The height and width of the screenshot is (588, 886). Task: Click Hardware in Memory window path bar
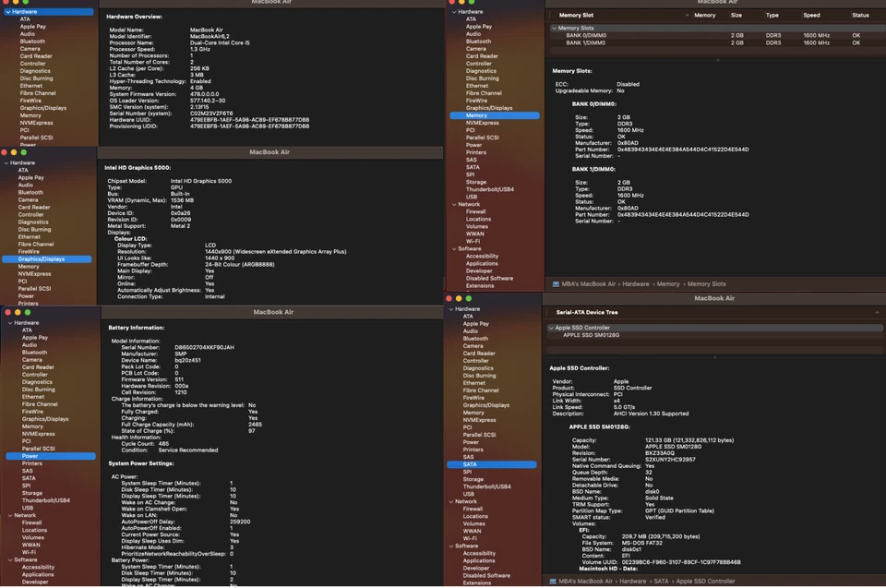636,284
